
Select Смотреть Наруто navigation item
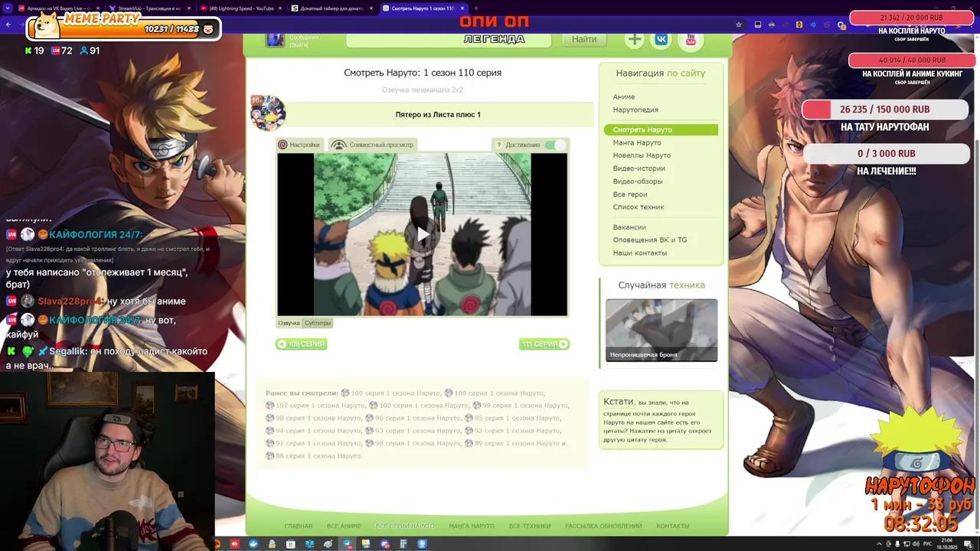click(661, 130)
